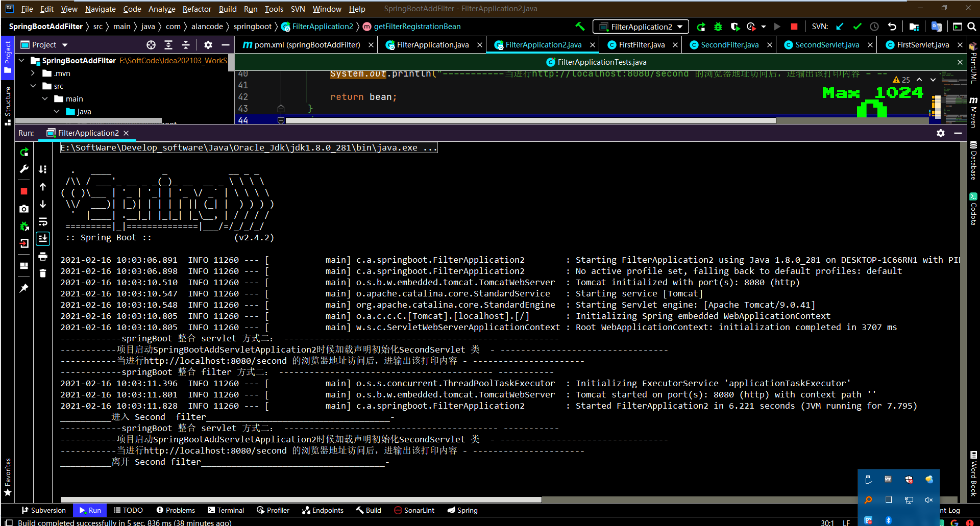
Task: Rerun FilterApplication2 from the main toolbar
Action: (701, 27)
